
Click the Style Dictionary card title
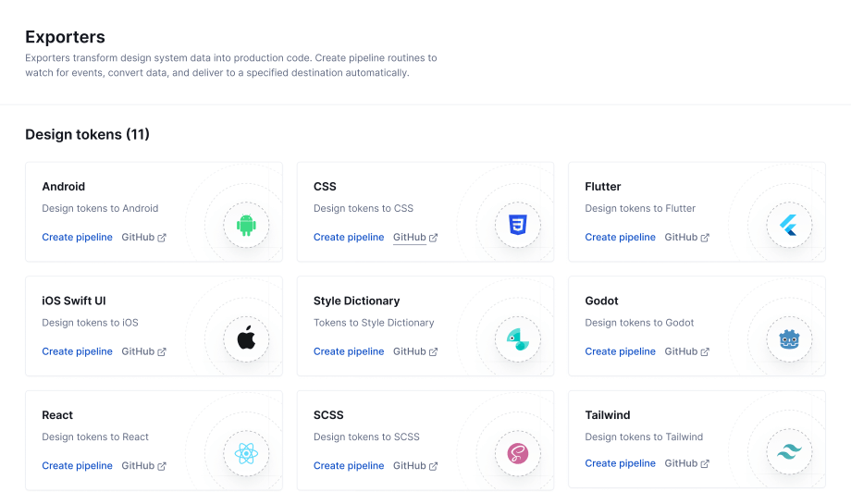(356, 301)
